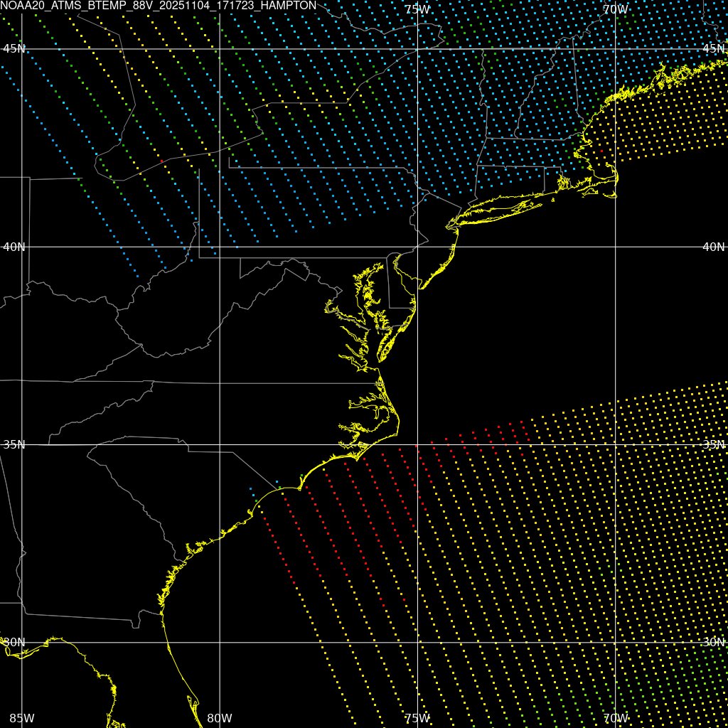Click the NOAA20_ATMS_BTEMP_88V image title text

tap(158, 6)
